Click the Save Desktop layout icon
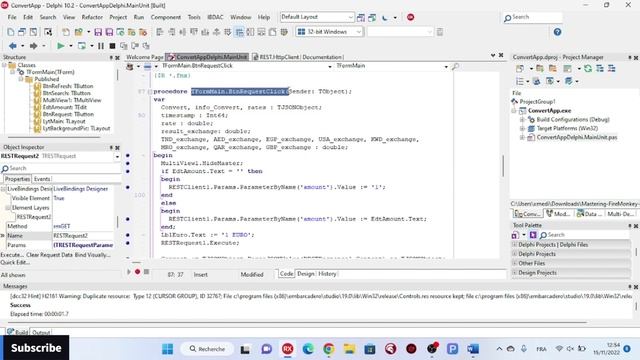Image resolution: width=640 pixels, height=360 pixels. (361, 17)
